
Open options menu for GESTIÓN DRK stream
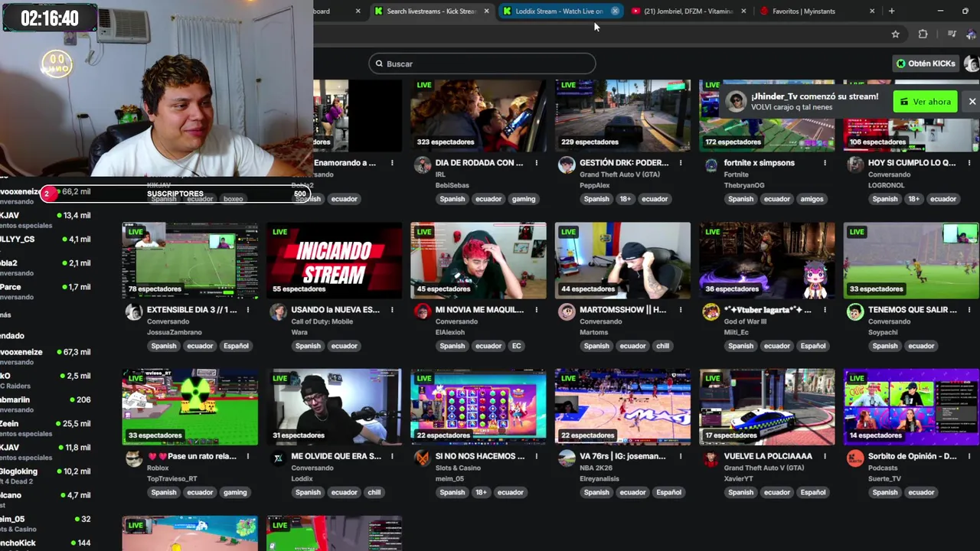pyautogui.click(x=681, y=163)
